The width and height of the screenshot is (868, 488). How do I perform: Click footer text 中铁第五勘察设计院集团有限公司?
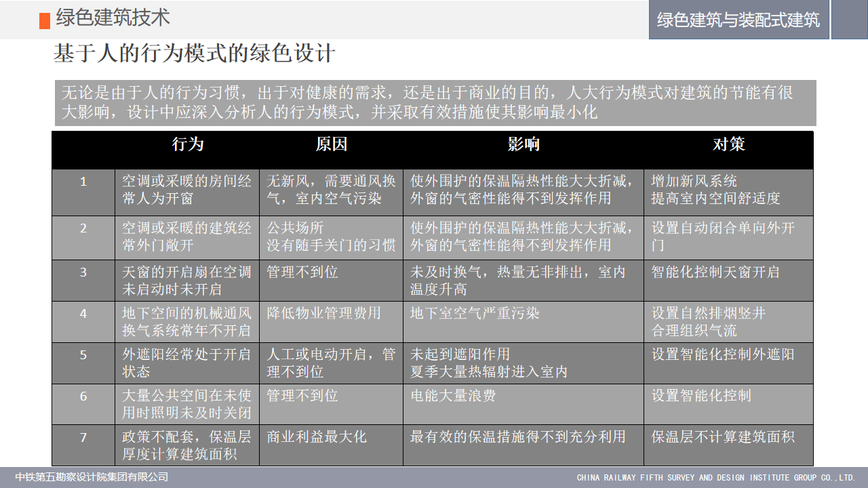[x=92, y=477]
